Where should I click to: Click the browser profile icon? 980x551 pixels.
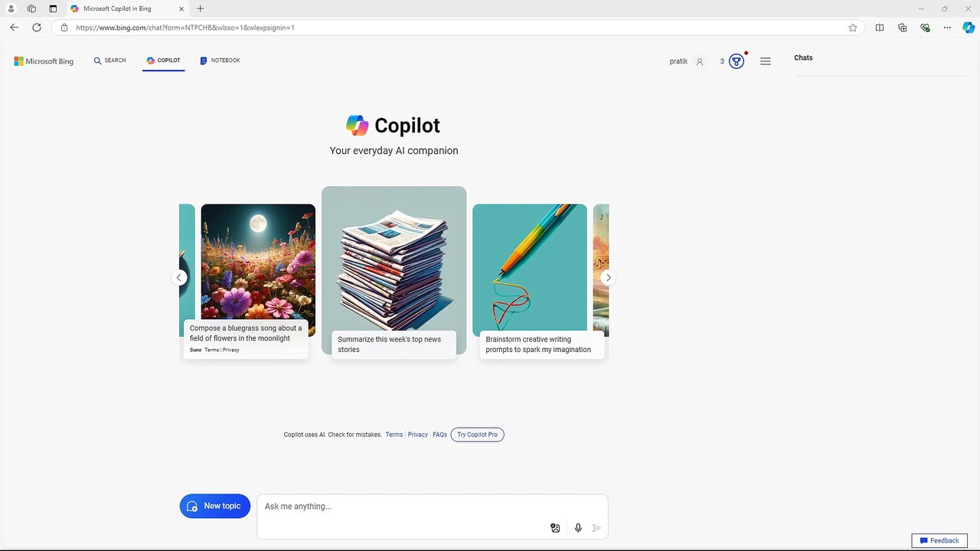[11, 8]
